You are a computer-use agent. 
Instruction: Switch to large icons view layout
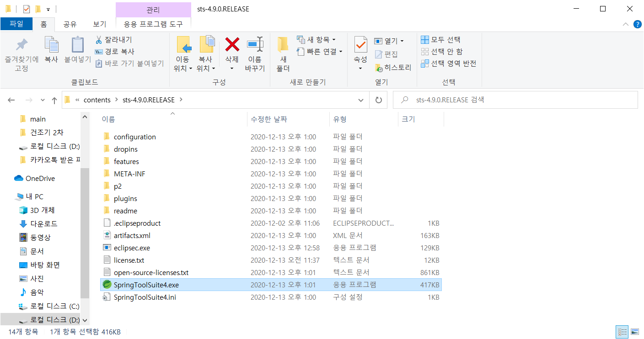pyautogui.click(x=634, y=332)
